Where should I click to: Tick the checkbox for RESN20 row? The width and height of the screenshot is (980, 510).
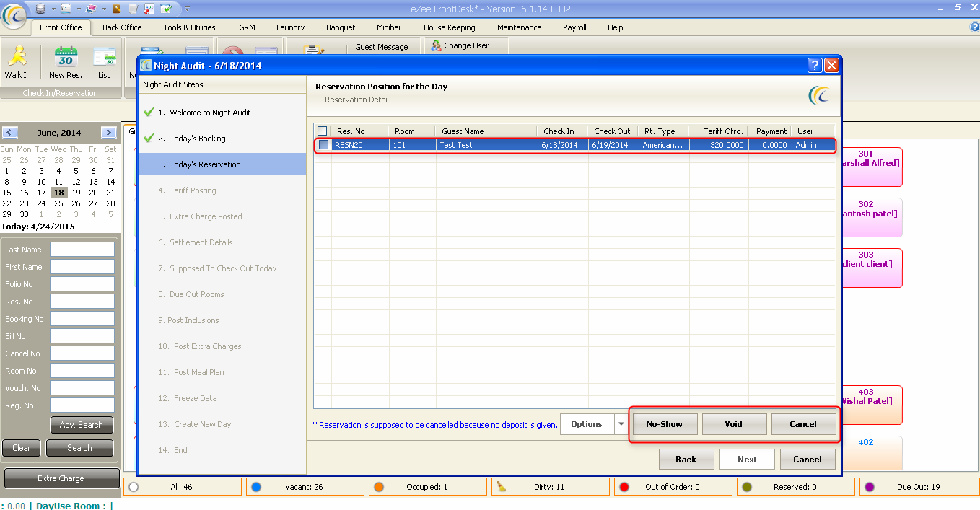tap(324, 145)
